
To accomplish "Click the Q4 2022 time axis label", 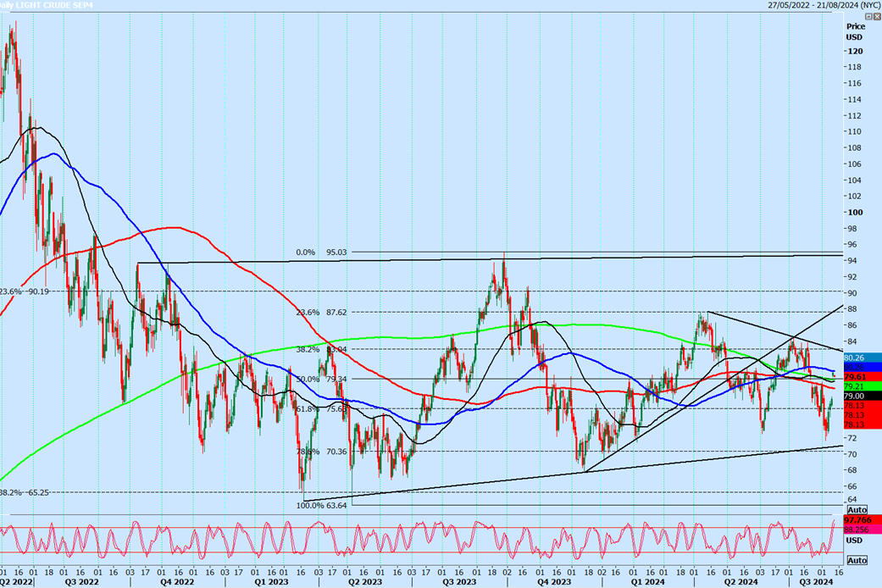I will 176,582.
